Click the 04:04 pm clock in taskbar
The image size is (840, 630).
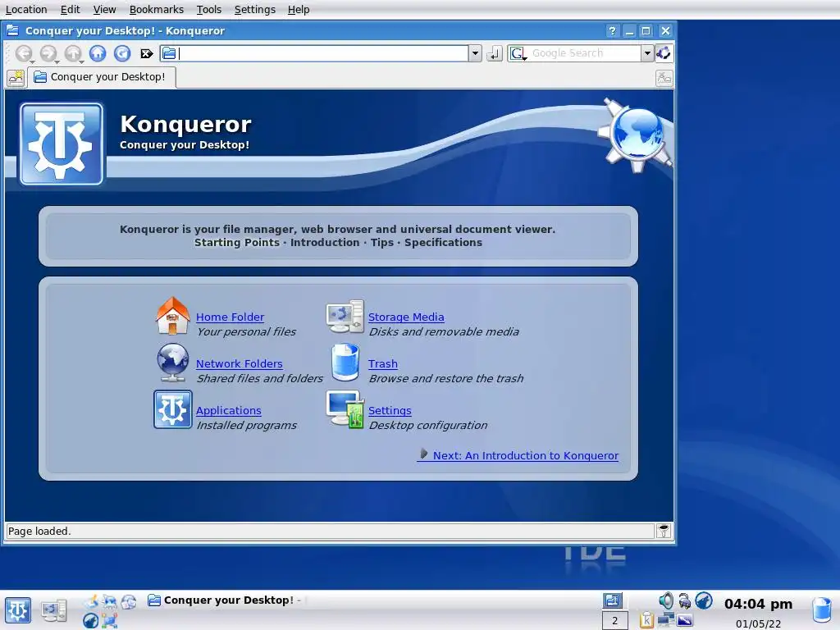(x=758, y=605)
